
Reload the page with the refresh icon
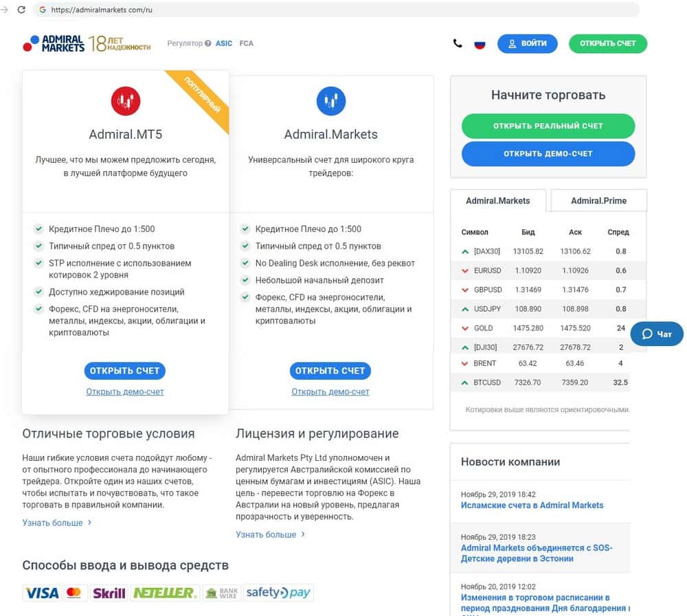click(x=21, y=10)
